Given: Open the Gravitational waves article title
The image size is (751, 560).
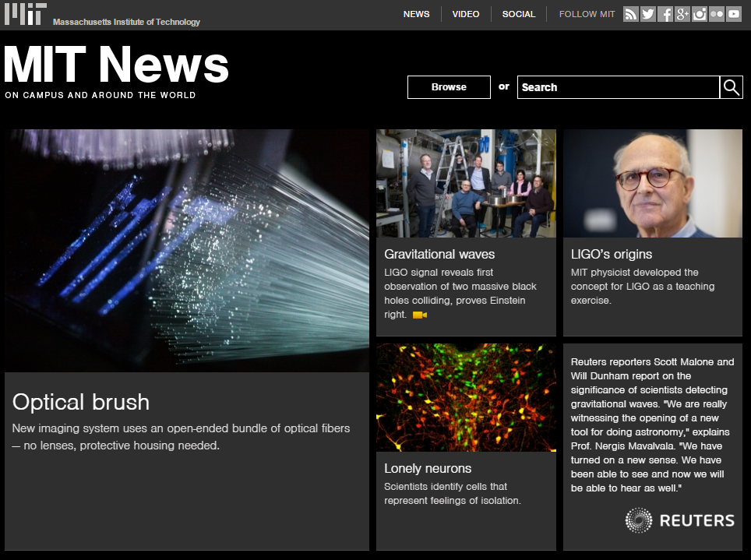Looking at the screenshot, I should 439,254.
